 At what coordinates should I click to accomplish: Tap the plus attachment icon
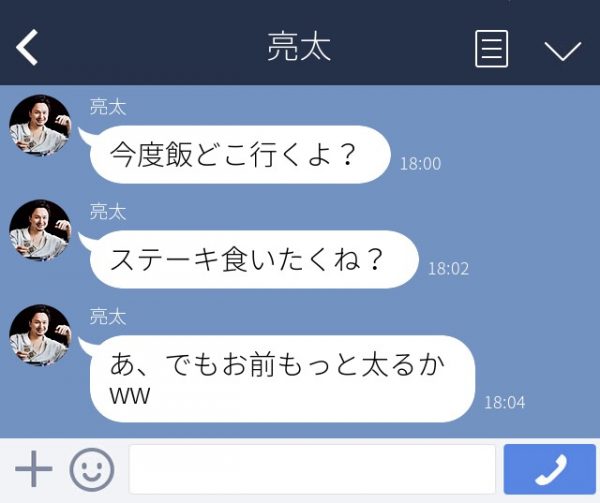tap(34, 469)
